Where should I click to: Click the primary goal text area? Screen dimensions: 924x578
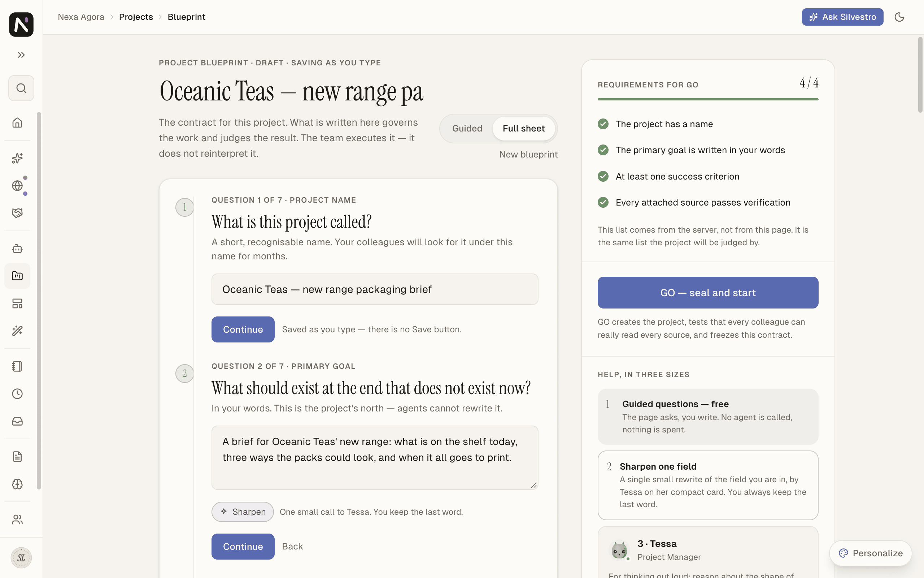375,458
